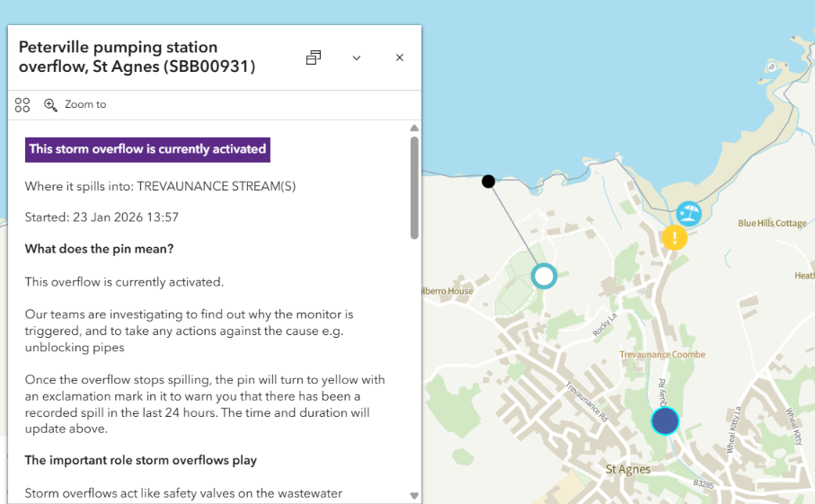Click the purple currently activated status banner
This screenshot has height=504, width=815.
tap(147, 149)
